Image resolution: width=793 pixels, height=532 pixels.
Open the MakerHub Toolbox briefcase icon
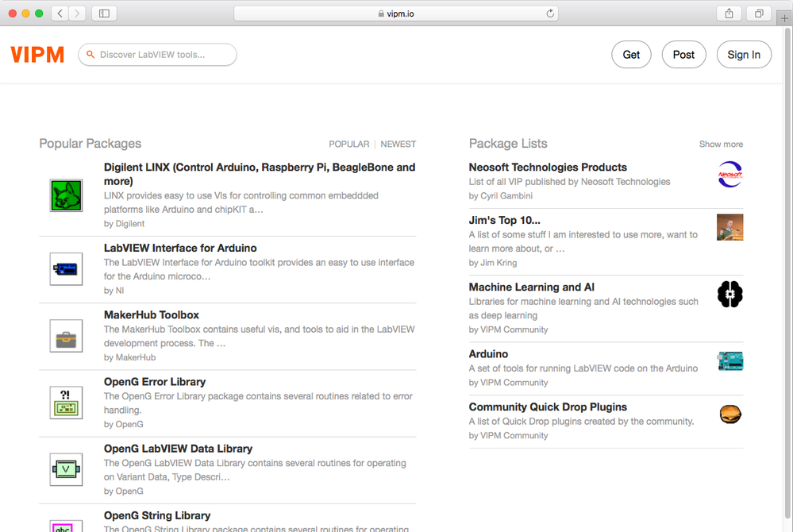tap(66, 336)
